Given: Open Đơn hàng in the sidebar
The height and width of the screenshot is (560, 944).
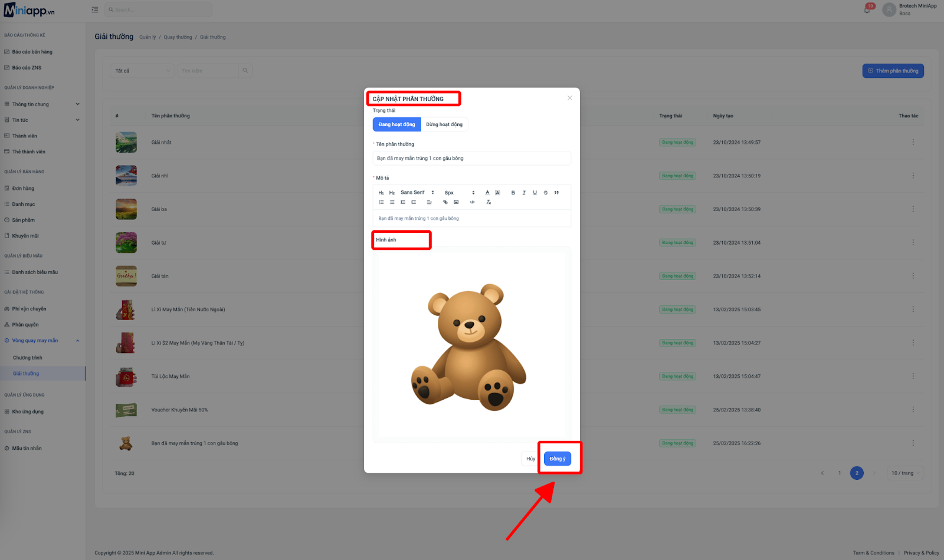Looking at the screenshot, I should pyautogui.click(x=23, y=189).
